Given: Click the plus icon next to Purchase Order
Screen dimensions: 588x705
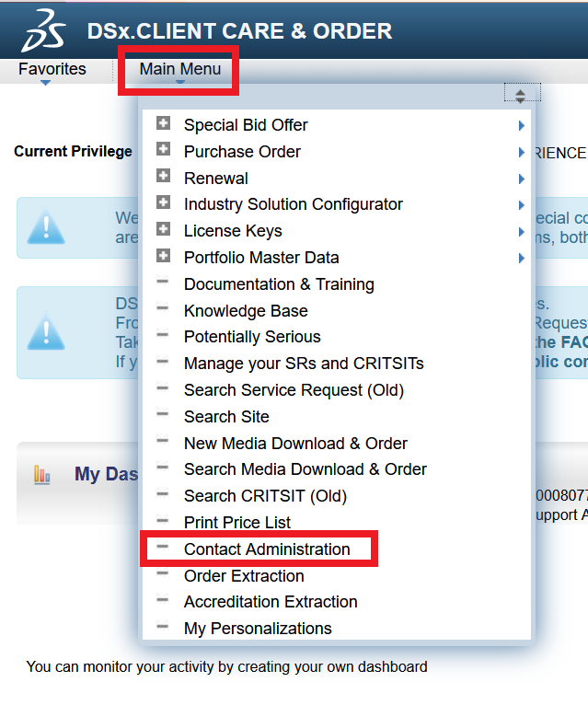Looking at the screenshot, I should click(x=164, y=150).
